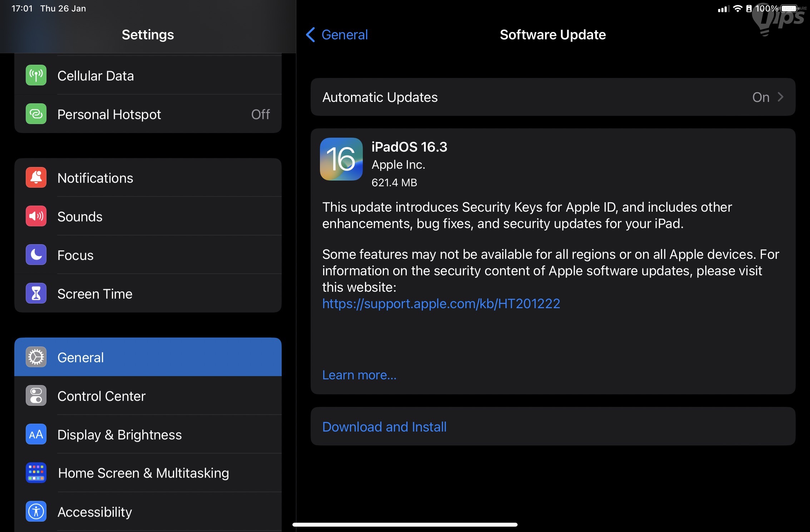This screenshot has height=532, width=810.
Task: Select the Display & Brightness AA icon
Action: pyautogui.click(x=35, y=434)
